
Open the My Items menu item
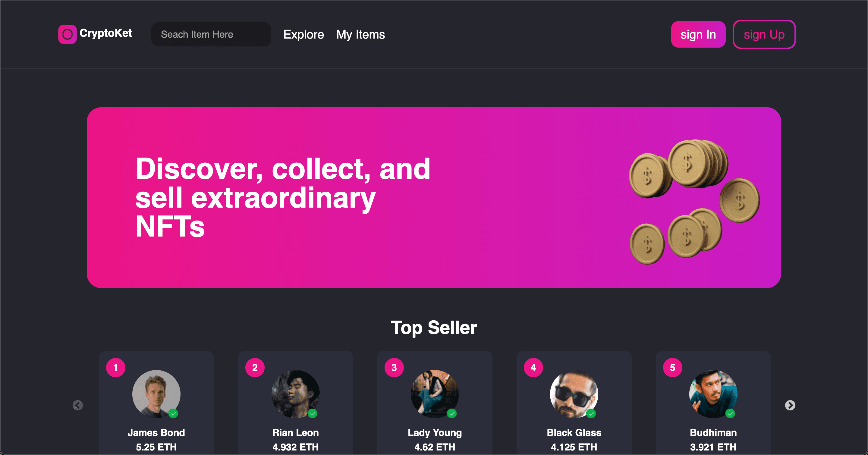(x=360, y=34)
